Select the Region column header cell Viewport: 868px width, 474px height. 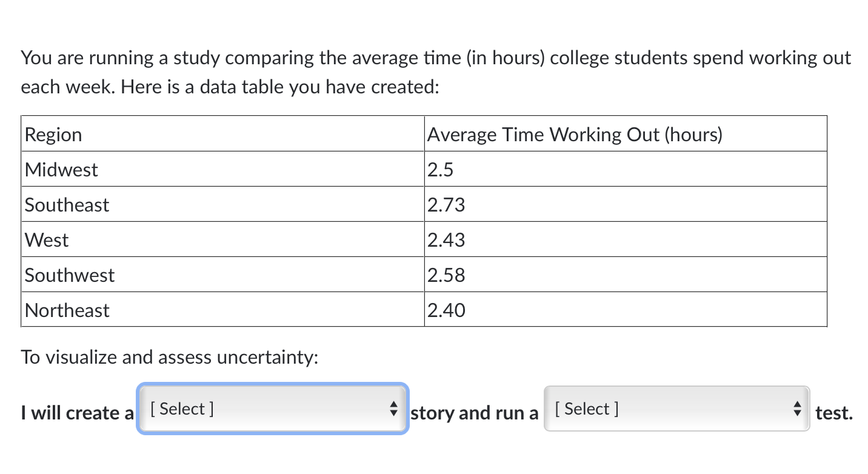pyautogui.click(x=222, y=134)
